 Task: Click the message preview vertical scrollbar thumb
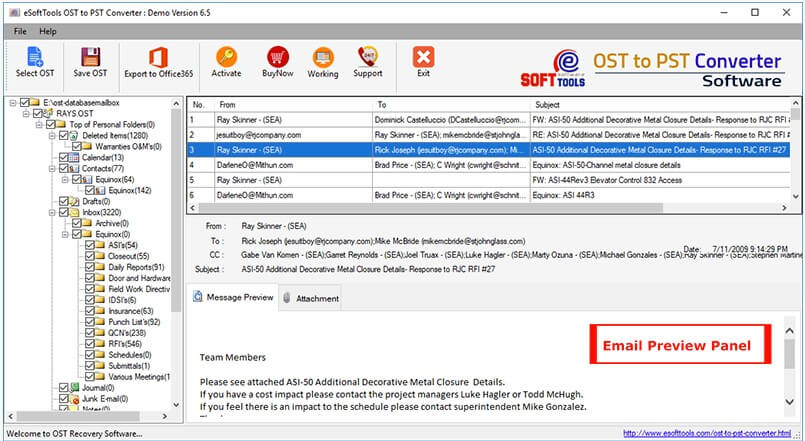coord(790,354)
